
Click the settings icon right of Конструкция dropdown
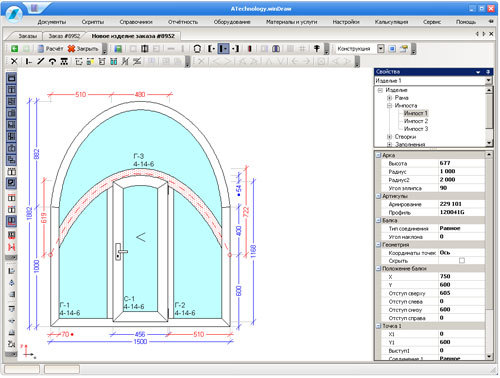point(404,49)
